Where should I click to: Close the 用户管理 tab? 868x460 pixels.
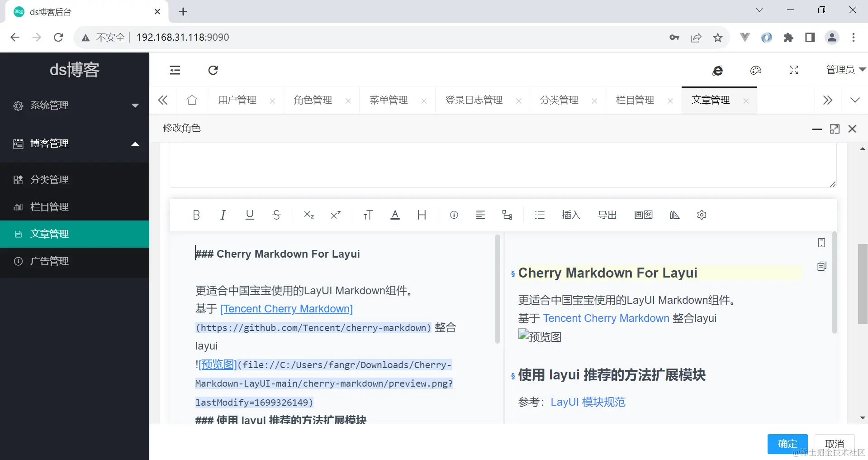(272, 101)
